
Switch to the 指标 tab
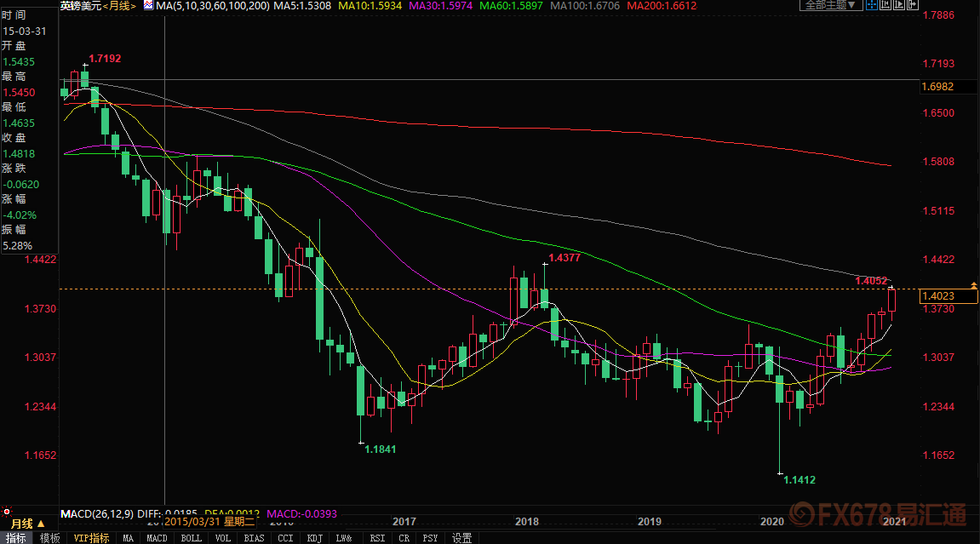(15, 538)
